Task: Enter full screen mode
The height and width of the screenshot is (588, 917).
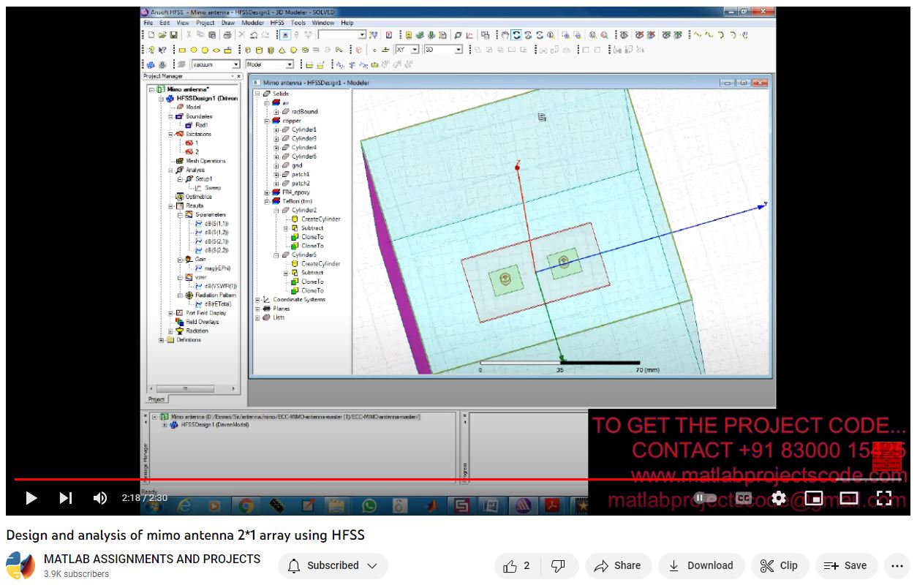Action: pos(884,498)
